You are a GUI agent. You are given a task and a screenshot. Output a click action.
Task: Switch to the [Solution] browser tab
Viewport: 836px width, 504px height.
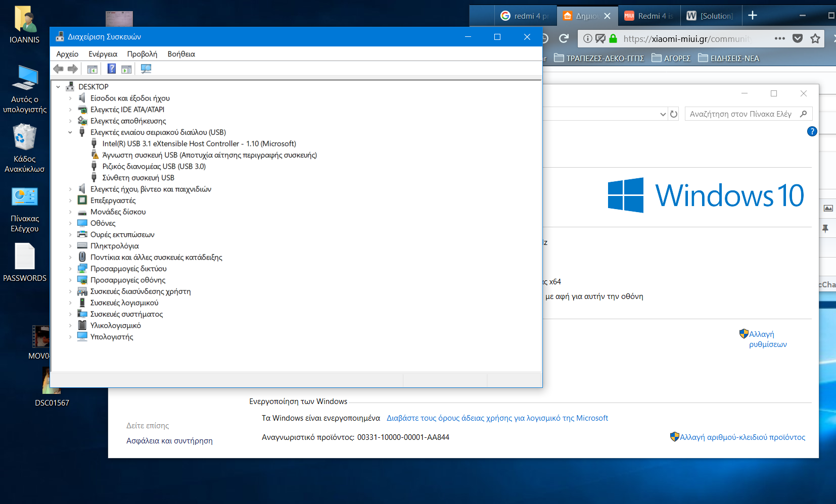click(x=711, y=16)
